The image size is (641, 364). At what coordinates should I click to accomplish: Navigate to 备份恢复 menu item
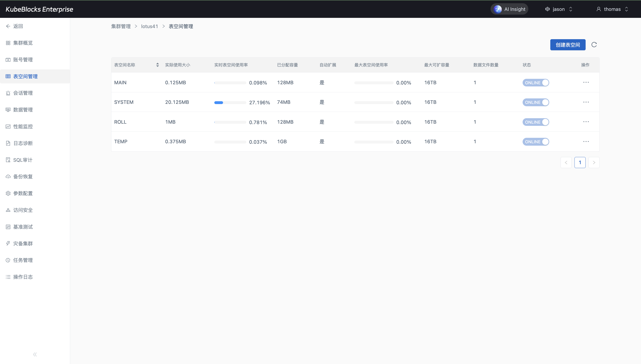click(x=23, y=177)
